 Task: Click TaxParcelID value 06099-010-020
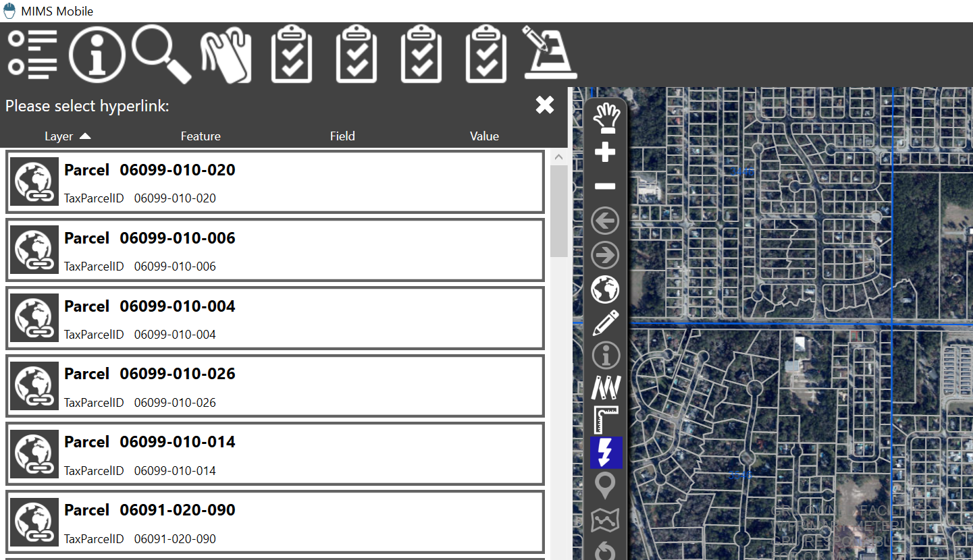[175, 198]
